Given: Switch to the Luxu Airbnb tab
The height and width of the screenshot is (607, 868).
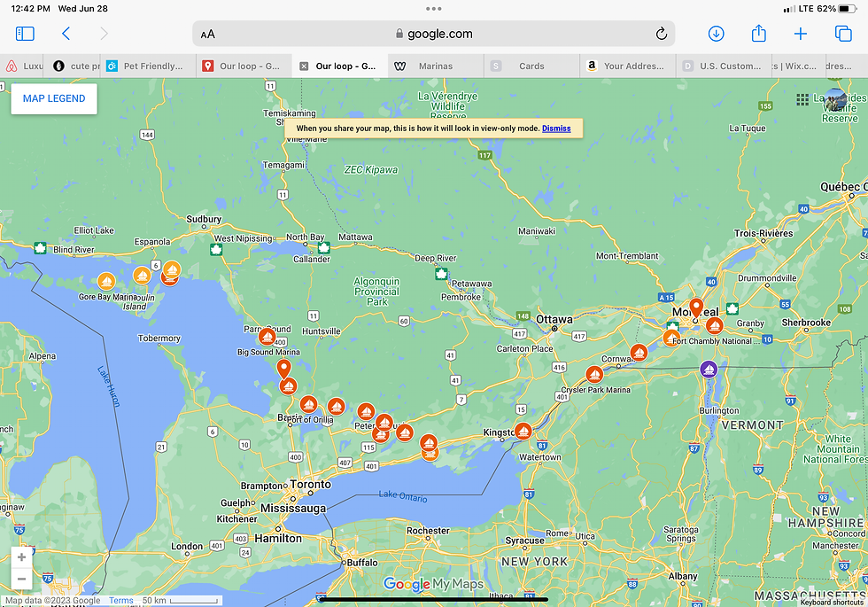Looking at the screenshot, I should 22,66.
